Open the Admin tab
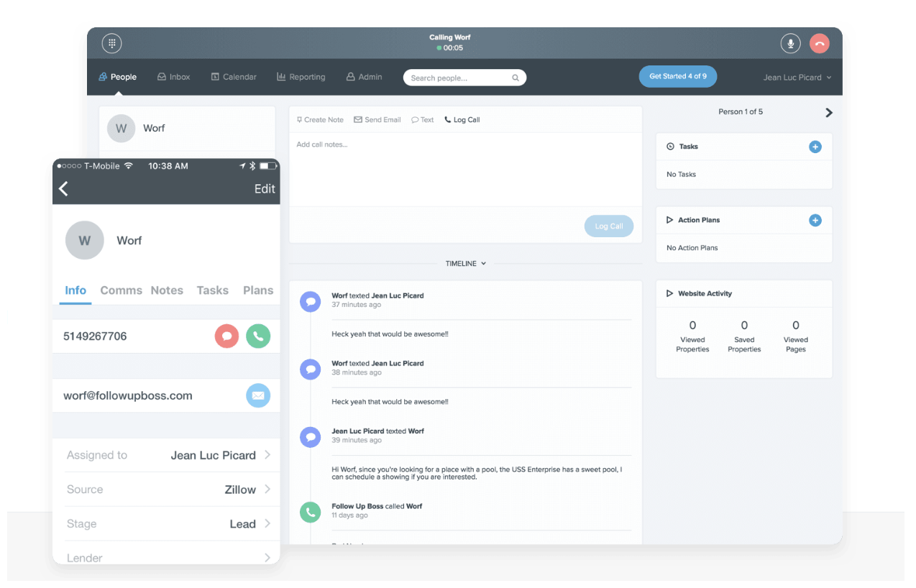Image resolution: width=916 pixels, height=588 pixels. click(x=365, y=77)
